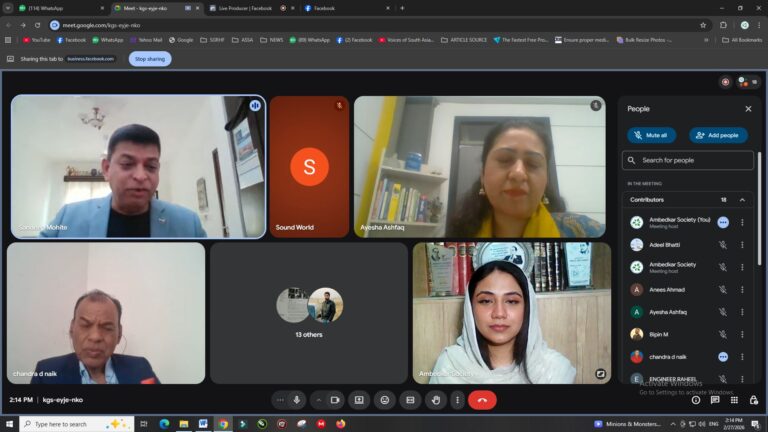768x432 pixels.
Task: Click the Share screen icon
Action: coord(359,400)
